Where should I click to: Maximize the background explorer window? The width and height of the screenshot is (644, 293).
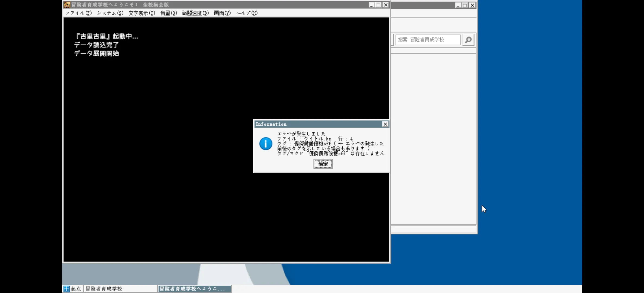(x=465, y=5)
